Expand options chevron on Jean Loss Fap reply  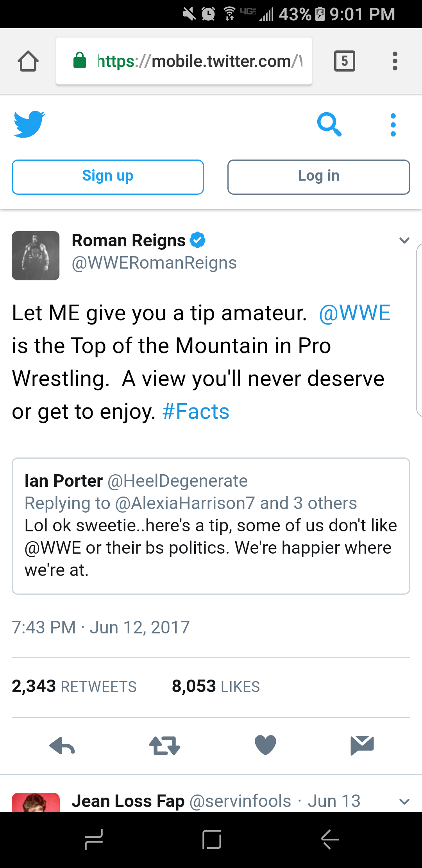click(404, 801)
